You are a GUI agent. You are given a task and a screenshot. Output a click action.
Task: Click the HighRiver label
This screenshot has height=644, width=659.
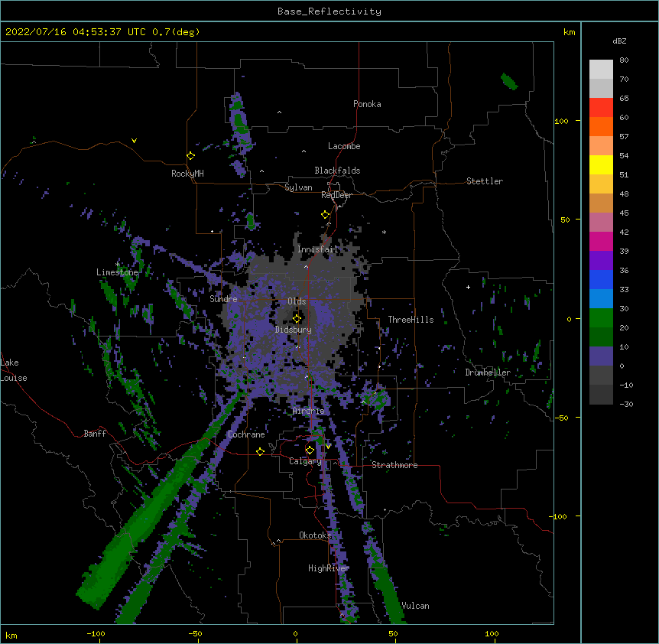[329, 568]
